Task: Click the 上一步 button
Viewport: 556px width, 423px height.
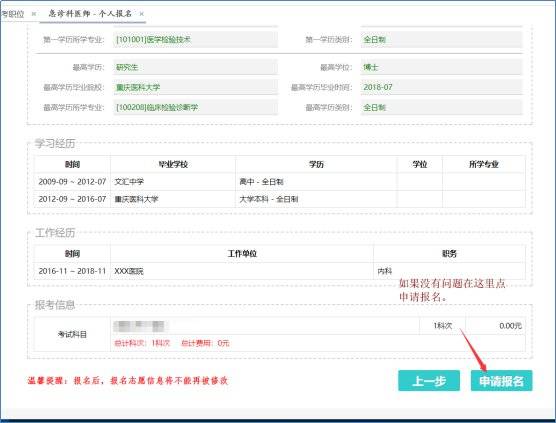Action: point(429,381)
